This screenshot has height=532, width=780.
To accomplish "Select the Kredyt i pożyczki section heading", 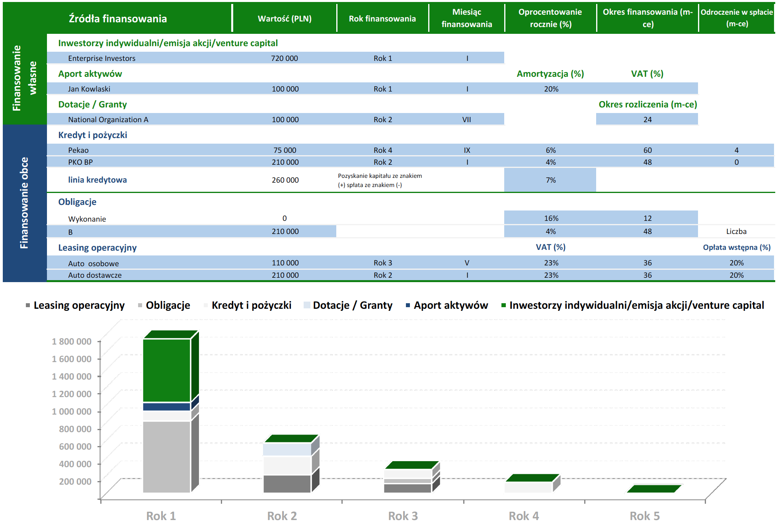I will [93, 135].
